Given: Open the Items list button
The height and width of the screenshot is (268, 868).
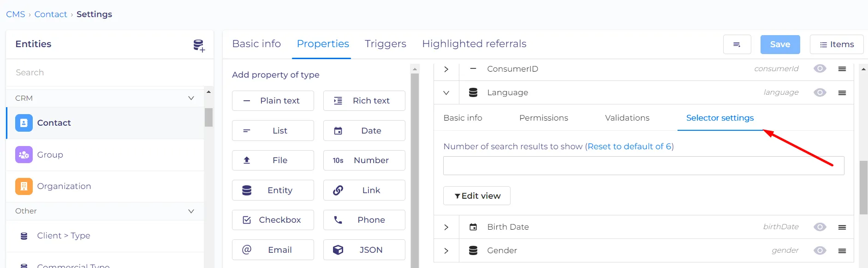Looking at the screenshot, I should coord(837,44).
